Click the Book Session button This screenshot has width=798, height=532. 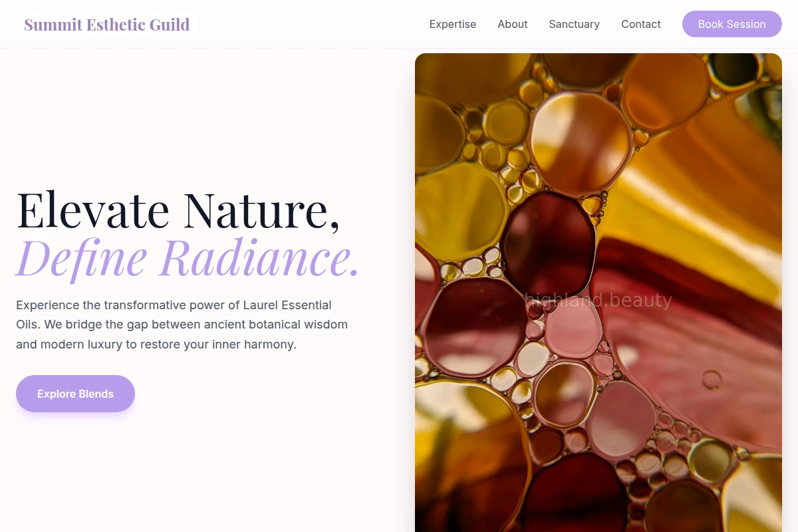pos(732,24)
